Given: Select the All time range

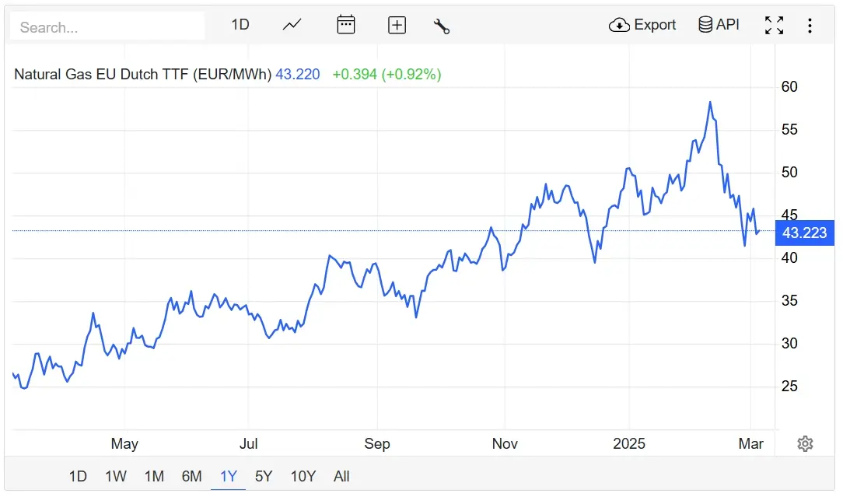Looking at the screenshot, I should (x=341, y=477).
